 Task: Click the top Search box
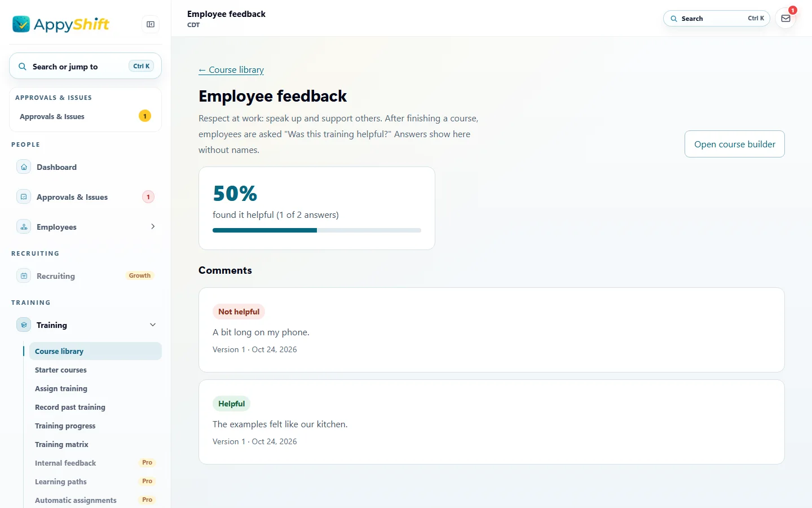717,19
